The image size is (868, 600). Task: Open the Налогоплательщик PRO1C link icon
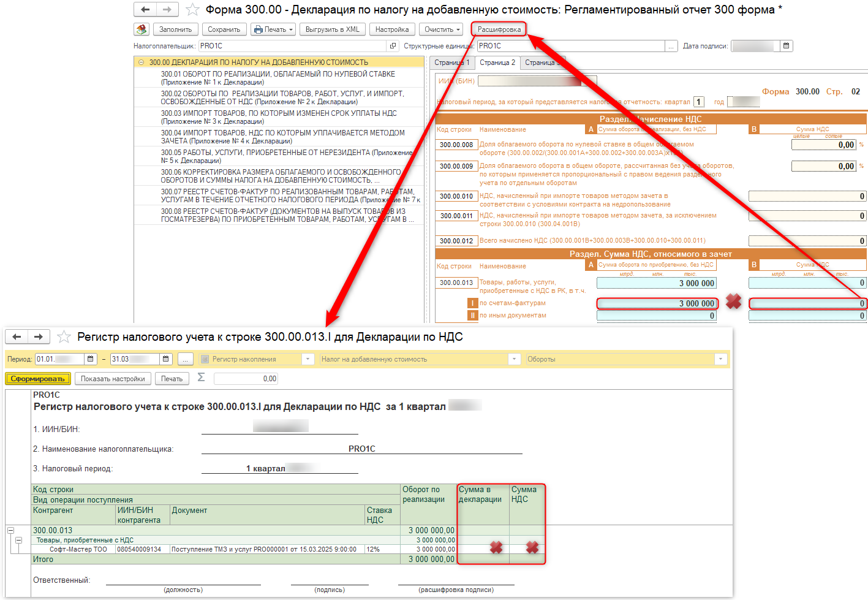tap(393, 46)
